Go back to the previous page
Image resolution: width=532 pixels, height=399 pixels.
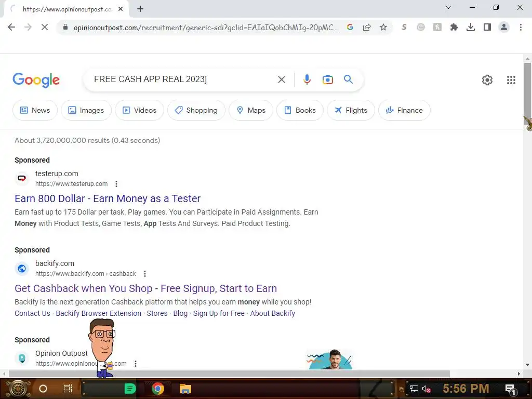tap(11, 27)
